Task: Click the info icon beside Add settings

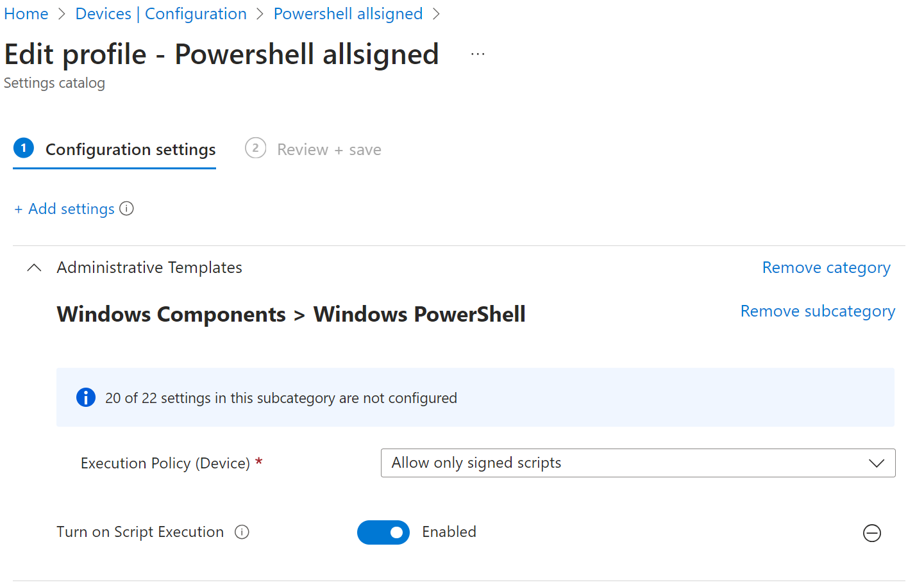Action: tap(127, 209)
